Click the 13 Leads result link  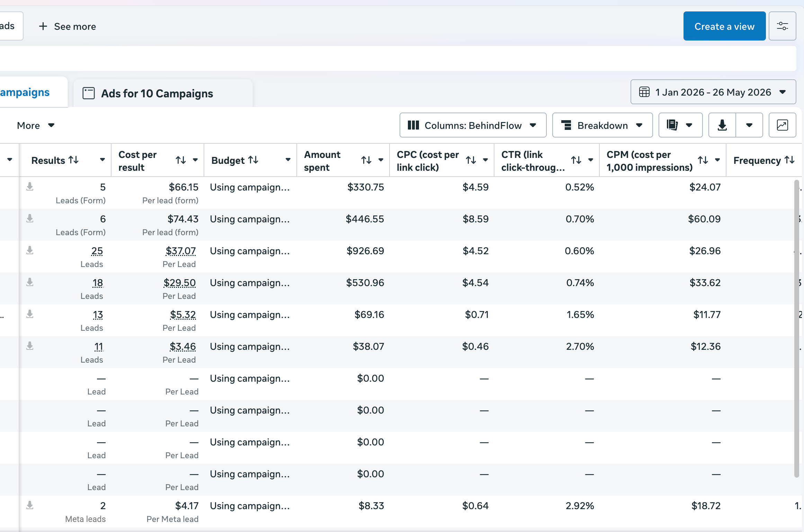click(98, 314)
